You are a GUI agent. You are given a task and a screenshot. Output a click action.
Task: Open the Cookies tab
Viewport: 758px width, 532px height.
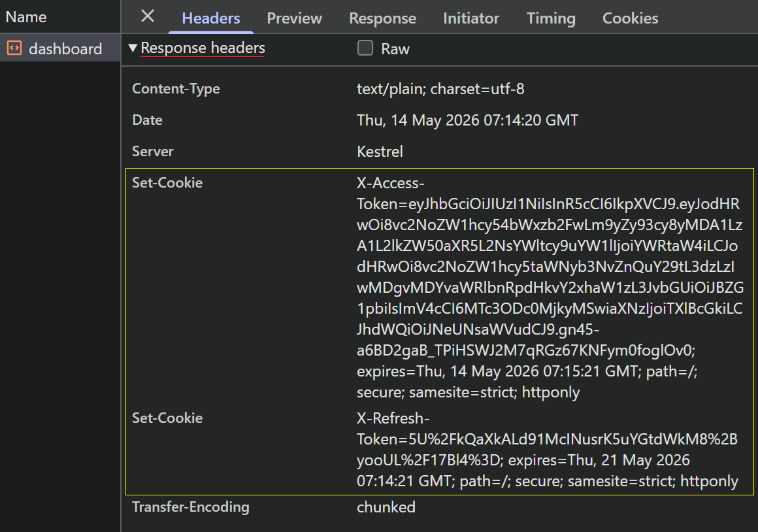tap(630, 18)
